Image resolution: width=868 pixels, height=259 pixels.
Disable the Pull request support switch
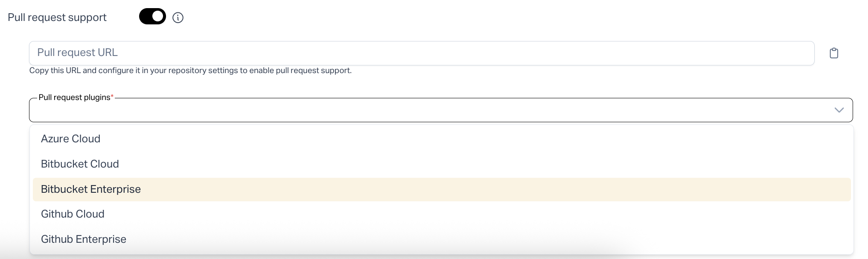152,17
